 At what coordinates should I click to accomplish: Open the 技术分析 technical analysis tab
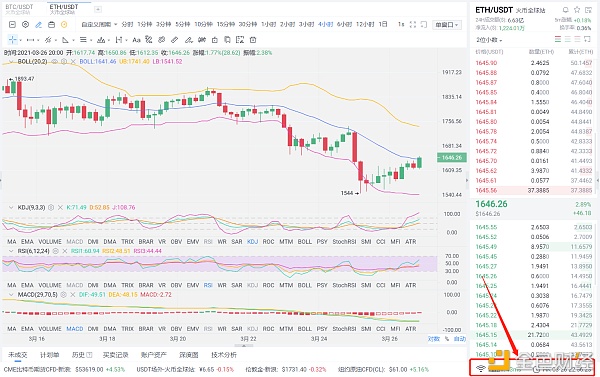tap(224, 355)
